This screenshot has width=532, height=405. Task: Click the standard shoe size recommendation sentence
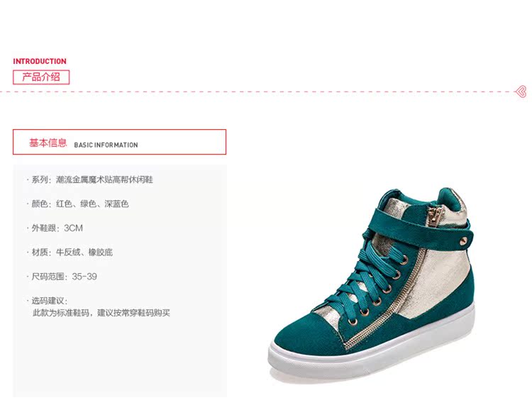101,313
